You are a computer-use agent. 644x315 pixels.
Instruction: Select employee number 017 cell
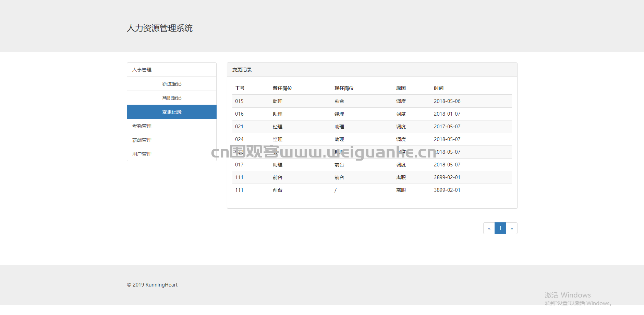click(239, 165)
